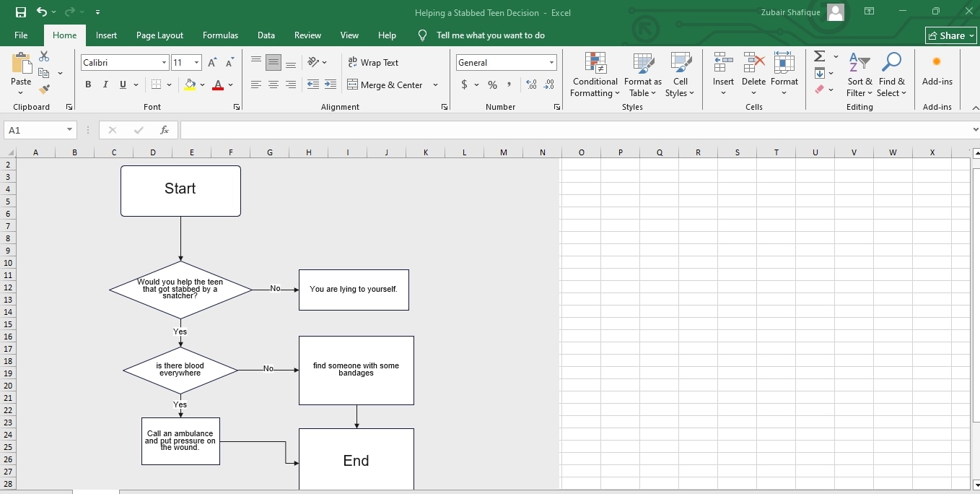The height and width of the screenshot is (494, 980).
Task: Use Find & Select in the ribbon
Action: click(x=892, y=75)
